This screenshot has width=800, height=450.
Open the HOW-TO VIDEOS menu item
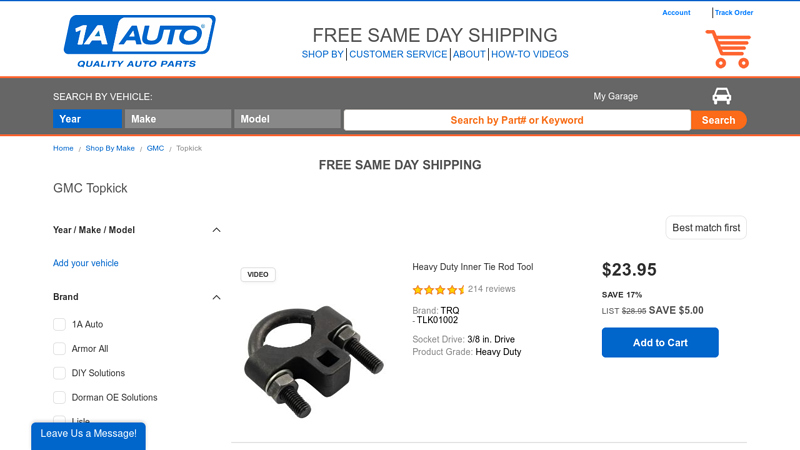[529, 54]
